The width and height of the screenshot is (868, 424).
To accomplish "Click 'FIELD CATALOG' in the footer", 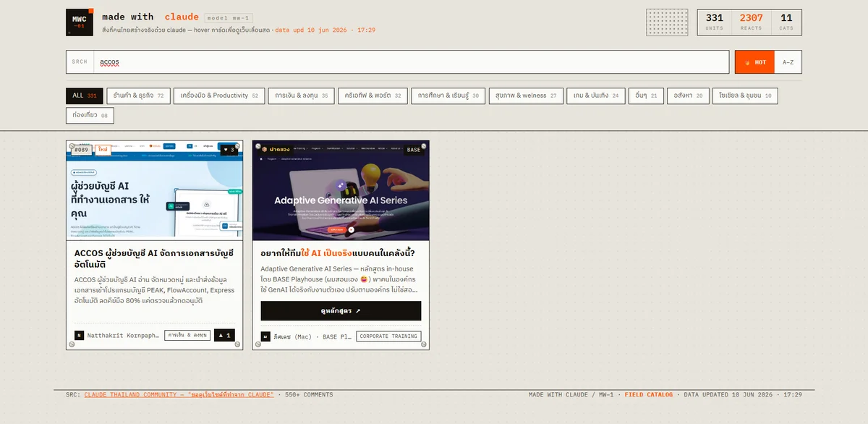I will 649,395.
